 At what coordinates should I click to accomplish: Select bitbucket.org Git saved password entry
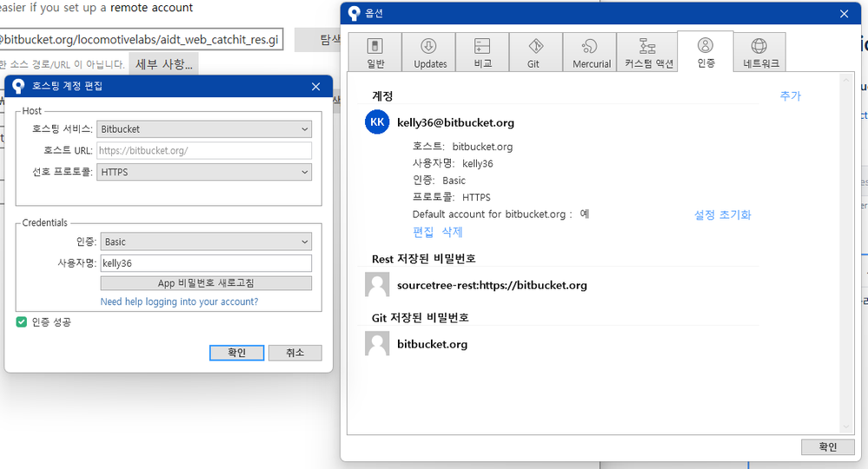(x=432, y=344)
